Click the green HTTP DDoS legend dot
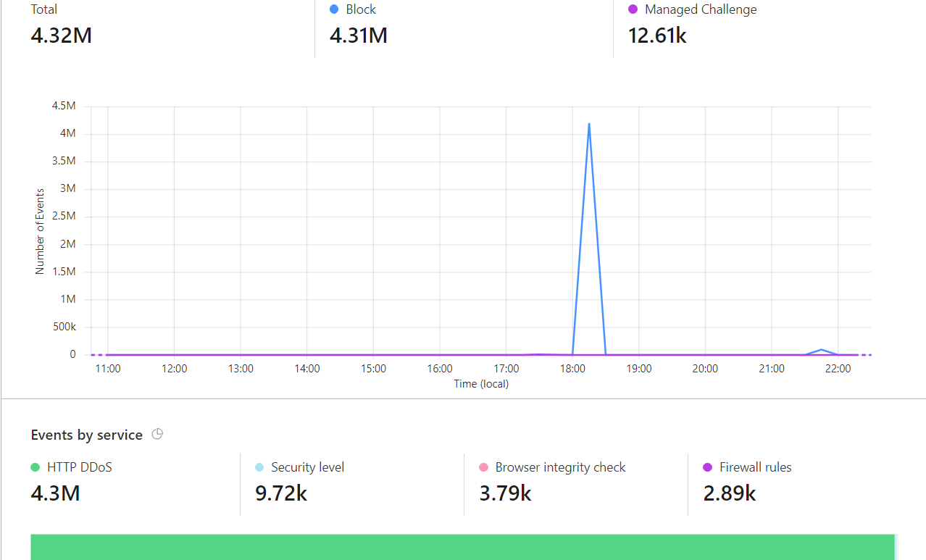 point(35,467)
